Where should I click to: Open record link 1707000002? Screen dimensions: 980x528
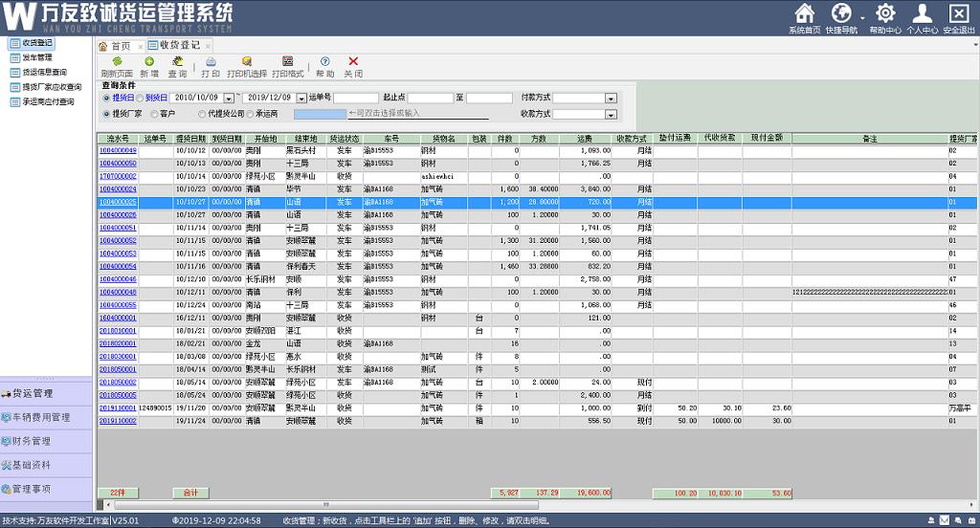pos(118,176)
